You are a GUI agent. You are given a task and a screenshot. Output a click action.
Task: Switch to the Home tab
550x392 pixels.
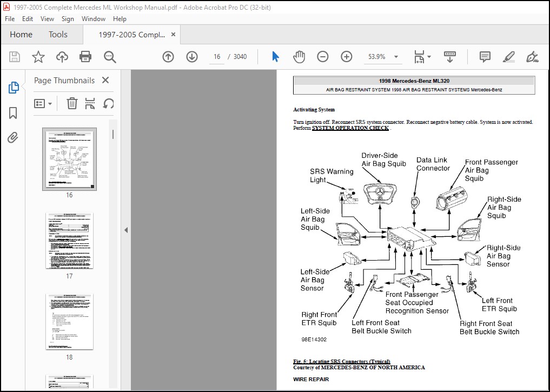[21, 35]
